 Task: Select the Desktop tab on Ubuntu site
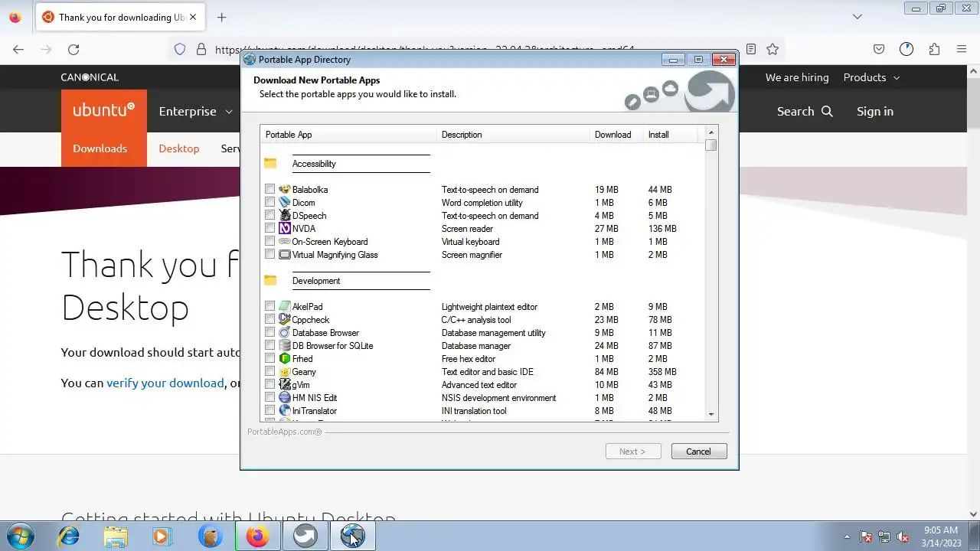click(179, 148)
